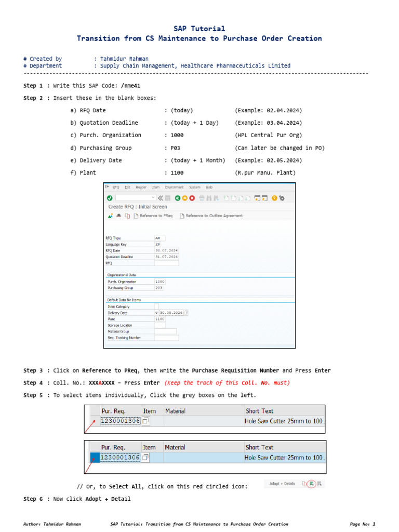Image resolution: width=399 pixels, height=532 pixels.
Task: Open the System menu
Action: [195, 187]
